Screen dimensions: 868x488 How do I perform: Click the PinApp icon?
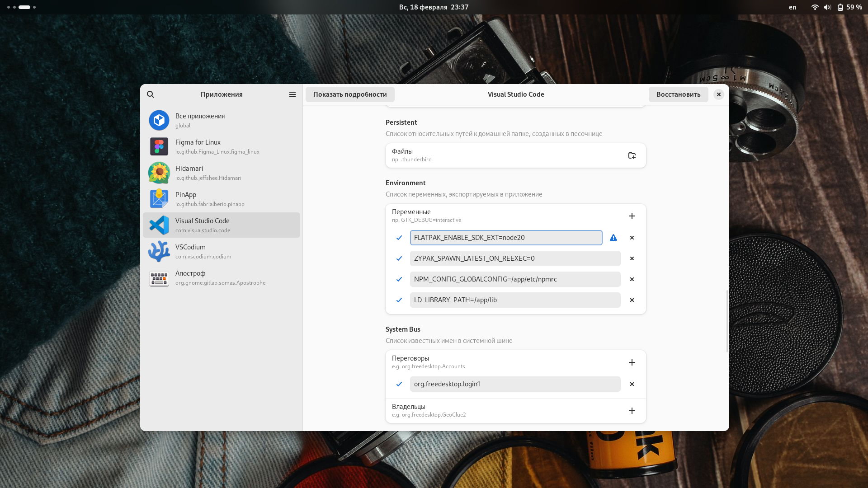[x=159, y=199]
